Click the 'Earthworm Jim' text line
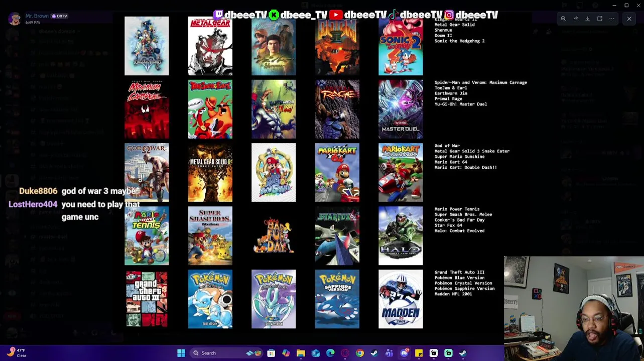 coord(451,93)
